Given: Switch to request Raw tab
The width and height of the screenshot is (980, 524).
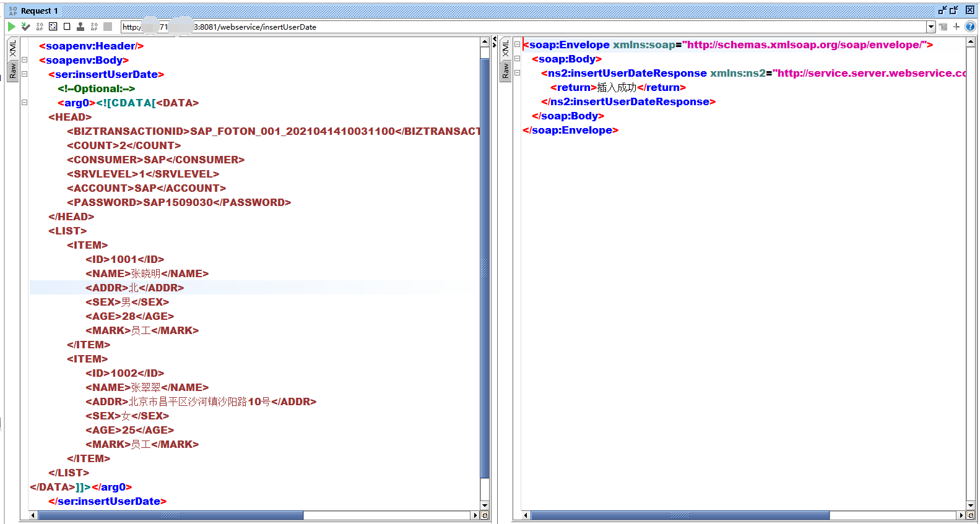Looking at the screenshot, I should [12, 71].
